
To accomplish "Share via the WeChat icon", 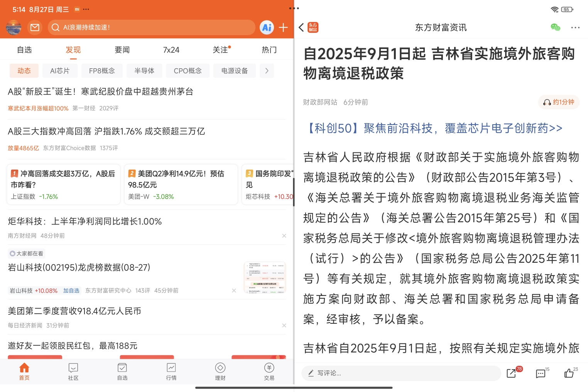I will coord(555,27).
